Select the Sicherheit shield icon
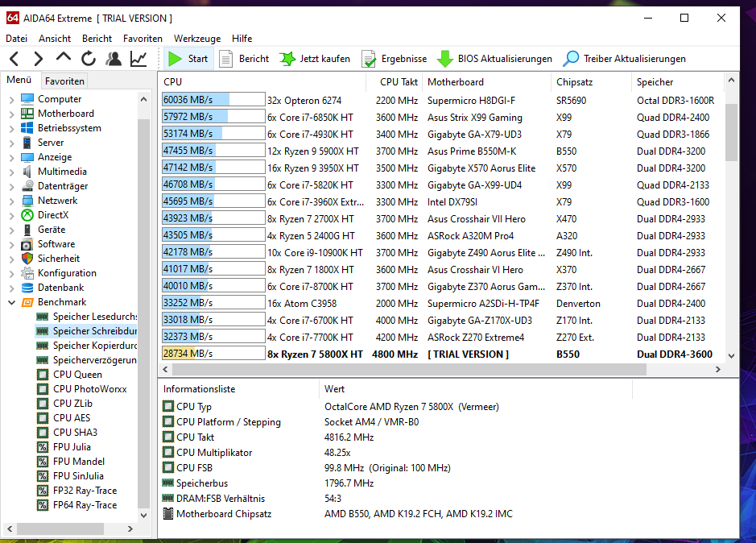This screenshot has width=756, height=543. click(27, 259)
